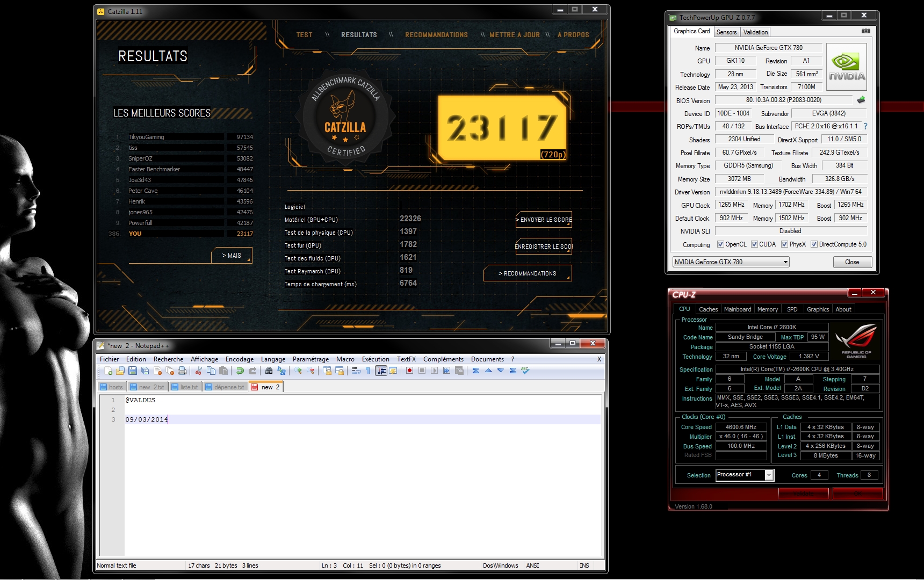Toggle OpenCL checkbox in GPU-Z
924x580 pixels.
point(720,244)
